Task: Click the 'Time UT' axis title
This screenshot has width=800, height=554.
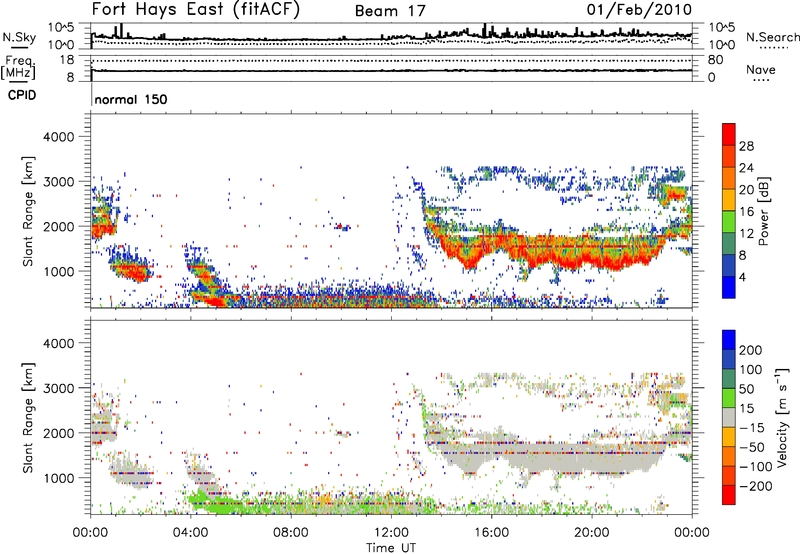Action: coord(391,548)
